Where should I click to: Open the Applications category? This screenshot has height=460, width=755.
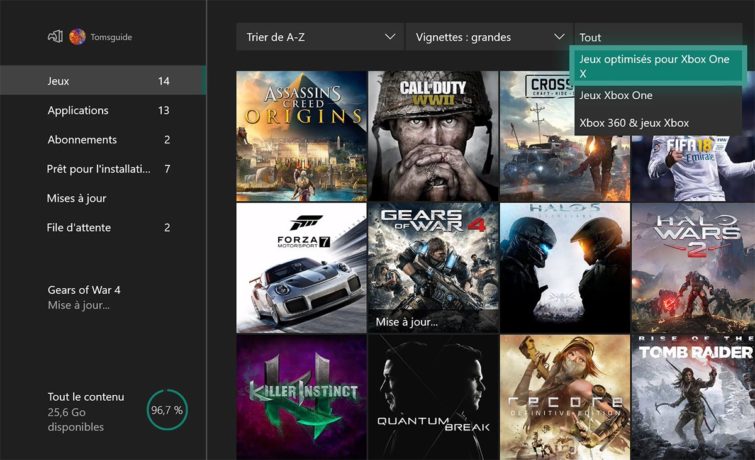point(103,110)
